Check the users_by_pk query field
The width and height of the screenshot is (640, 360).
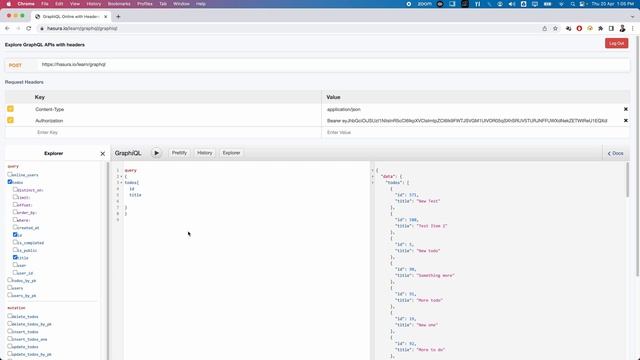click(x=9, y=295)
